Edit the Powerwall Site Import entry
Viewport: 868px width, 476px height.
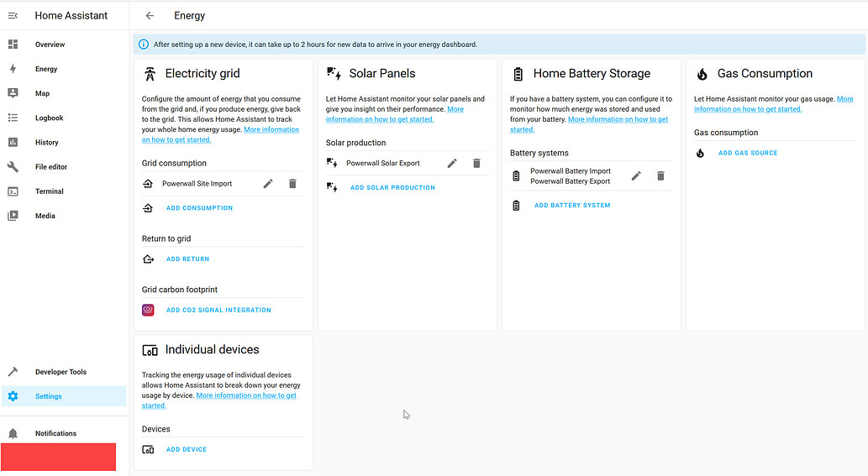point(268,183)
